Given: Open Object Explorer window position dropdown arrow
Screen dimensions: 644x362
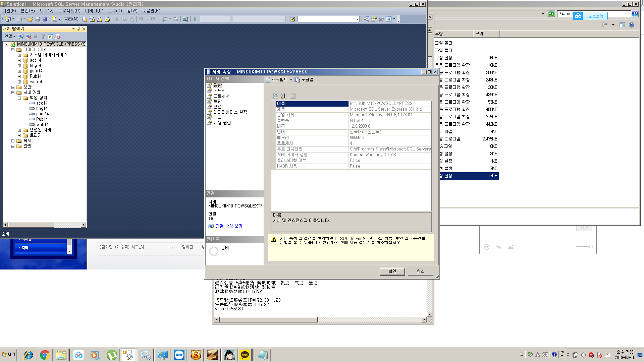Looking at the screenshot, I should click(x=73, y=29).
